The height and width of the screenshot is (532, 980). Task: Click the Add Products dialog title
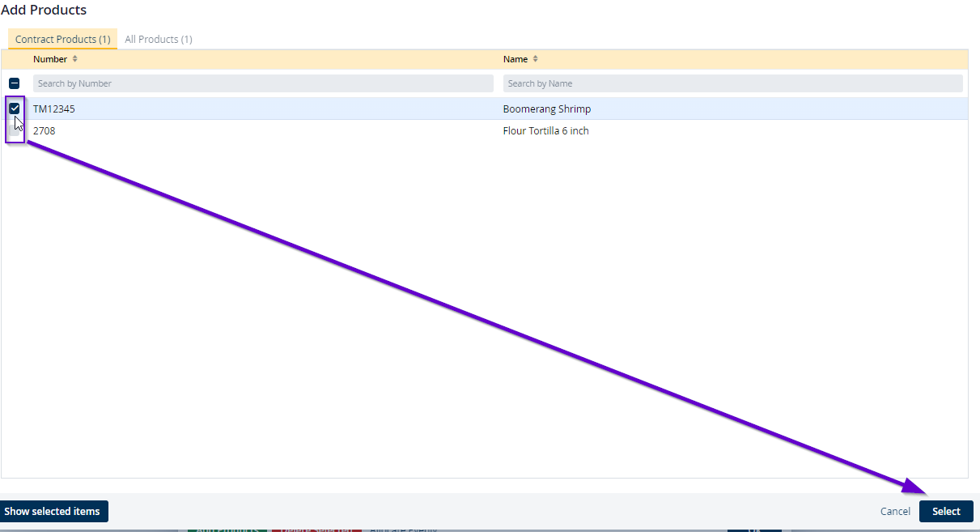(x=44, y=10)
